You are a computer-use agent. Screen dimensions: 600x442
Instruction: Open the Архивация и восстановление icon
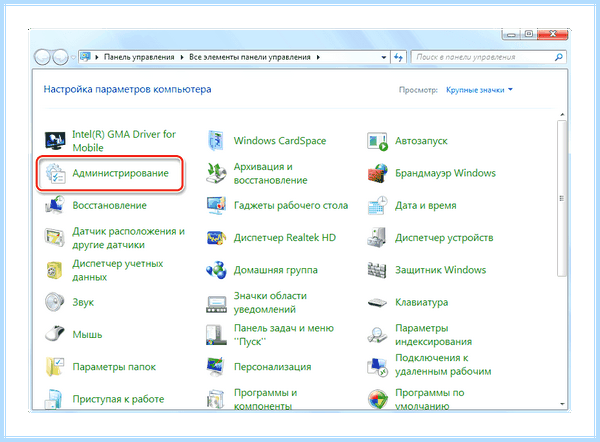(x=216, y=173)
